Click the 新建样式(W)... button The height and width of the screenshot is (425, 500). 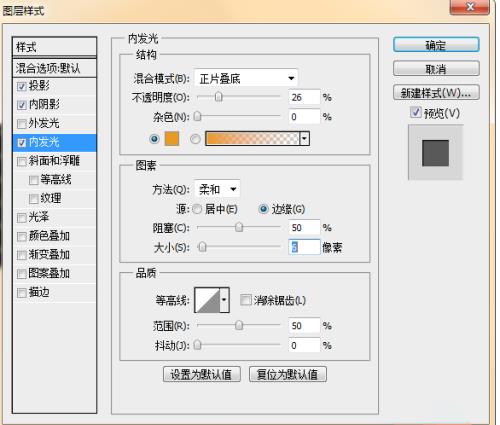[x=436, y=93]
